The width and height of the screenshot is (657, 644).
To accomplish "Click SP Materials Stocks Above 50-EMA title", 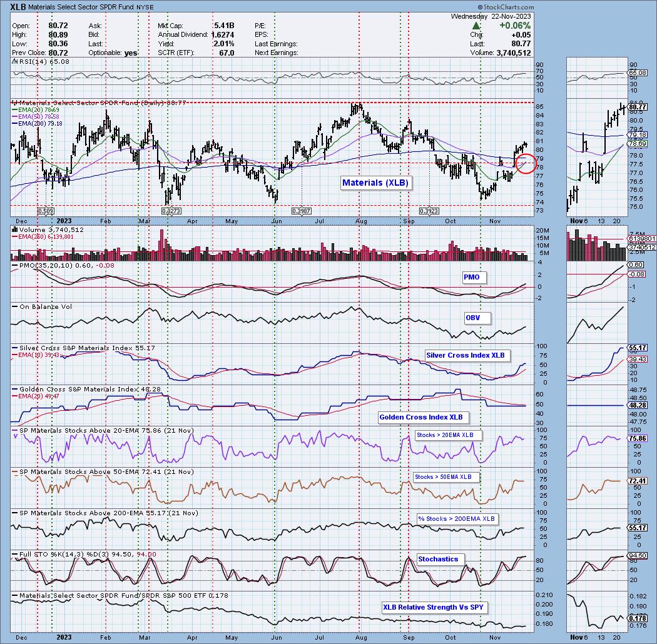I will 103,471.
